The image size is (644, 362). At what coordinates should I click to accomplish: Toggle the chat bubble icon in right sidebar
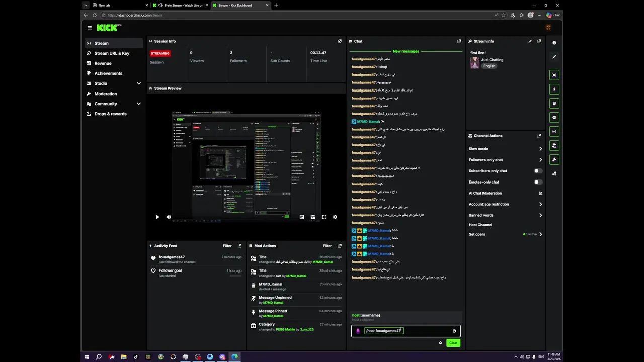coord(554,118)
